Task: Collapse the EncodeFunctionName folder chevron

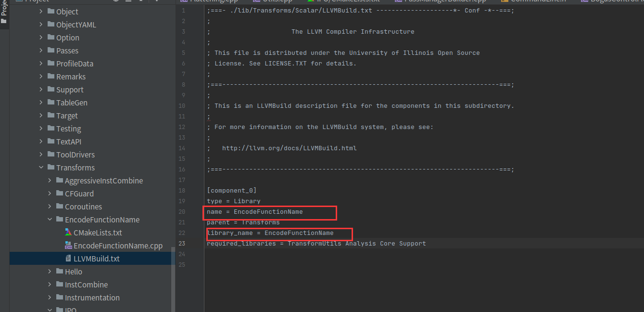Action: point(50,220)
